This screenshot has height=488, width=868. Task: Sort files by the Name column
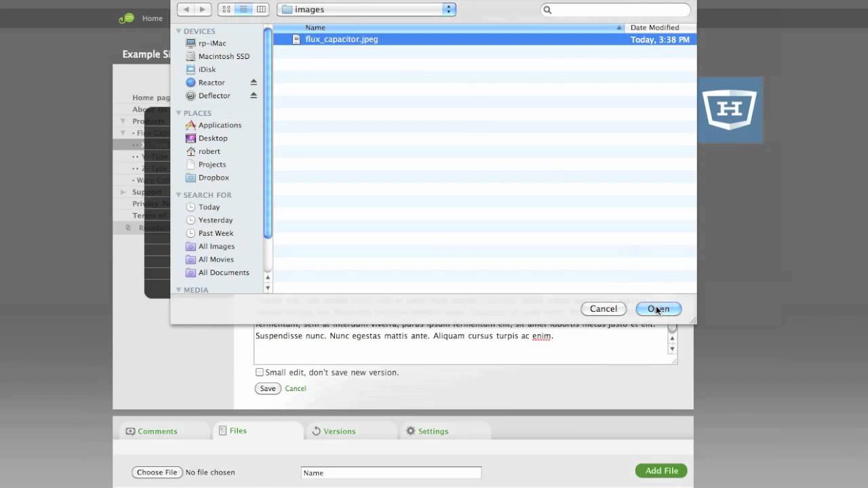pyautogui.click(x=449, y=28)
